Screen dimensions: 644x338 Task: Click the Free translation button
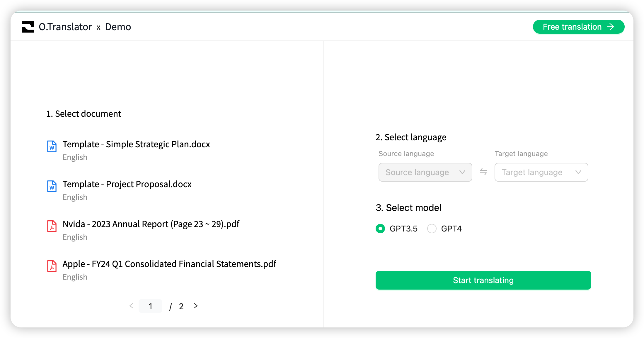point(578,27)
